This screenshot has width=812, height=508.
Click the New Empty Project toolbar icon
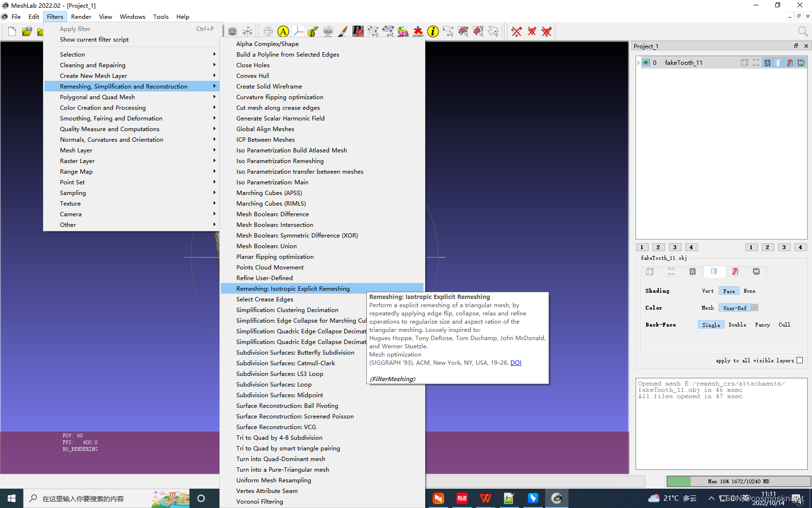pyautogui.click(x=12, y=31)
